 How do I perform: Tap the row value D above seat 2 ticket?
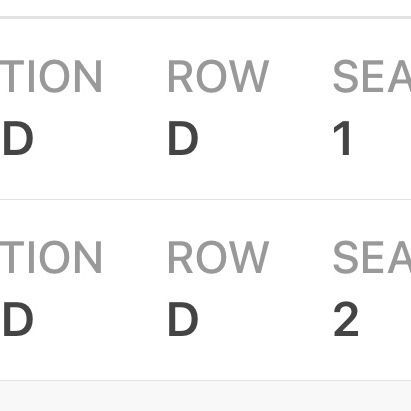coord(183,138)
